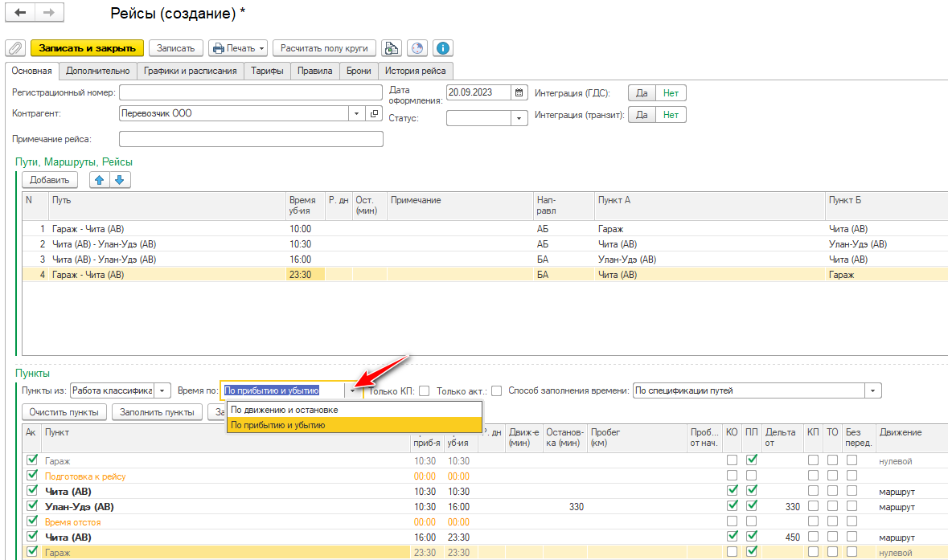Image resolution: width=948 pixels, height=560 pixels.
Task: Click the blue info icon
Action: 442,48
